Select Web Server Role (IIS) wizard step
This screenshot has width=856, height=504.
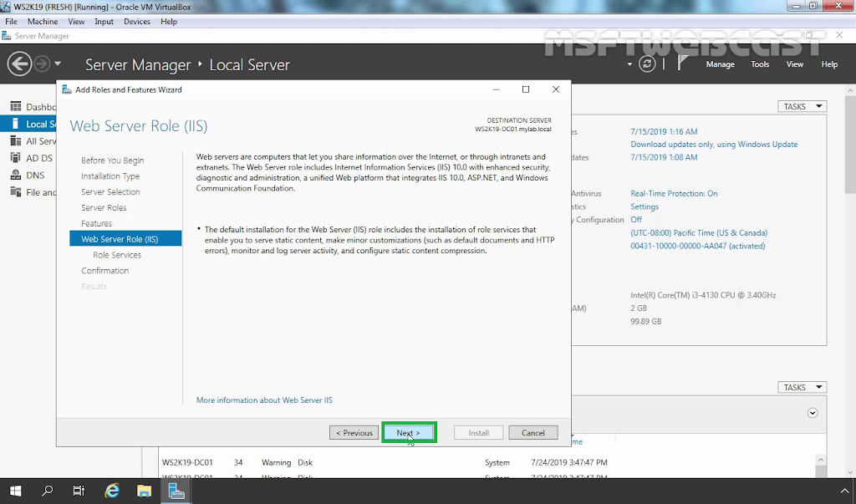point(125,238)
